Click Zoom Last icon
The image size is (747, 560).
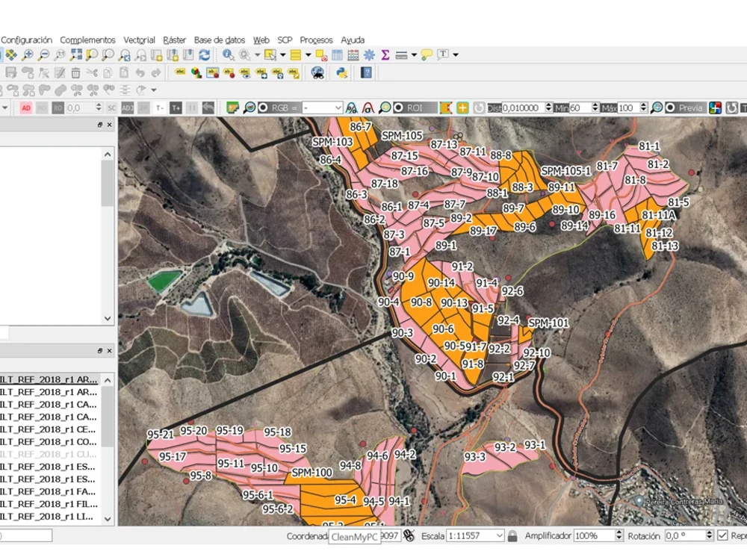click(x=124, y=55)
